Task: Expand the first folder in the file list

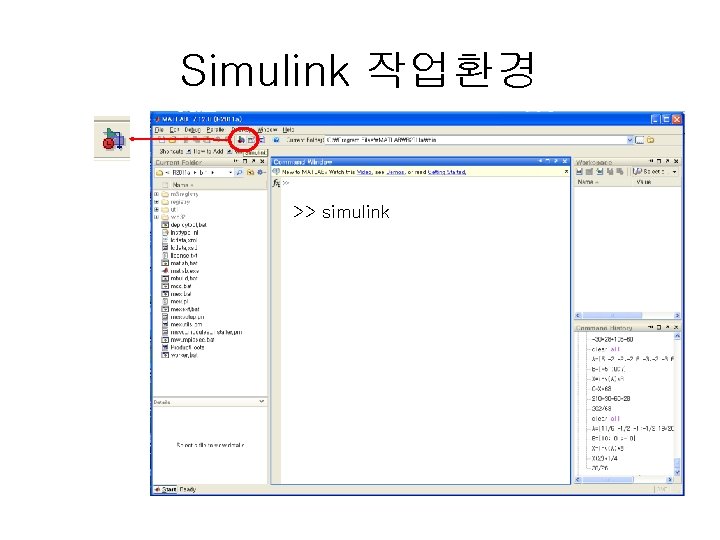Action: (x=157, y=194)
